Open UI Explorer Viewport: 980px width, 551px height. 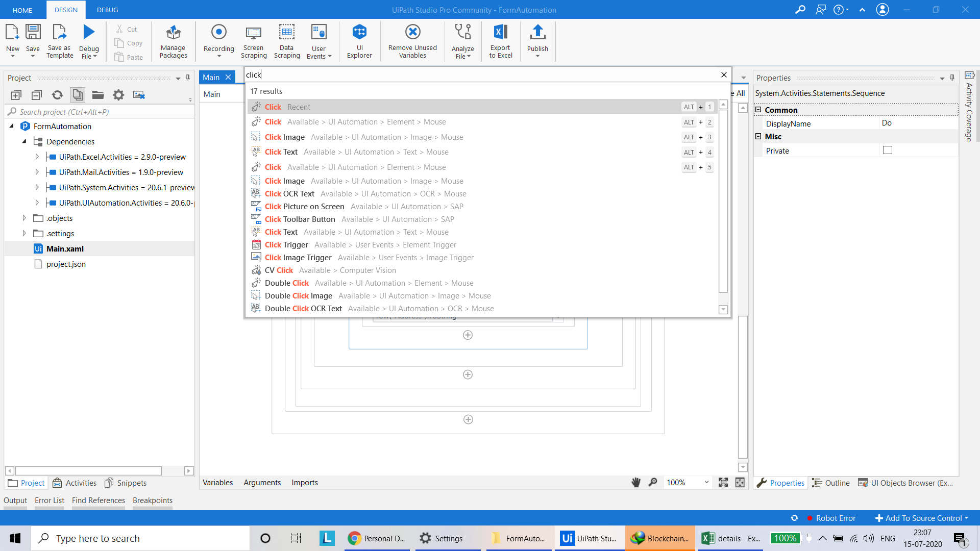(x=359, y=42)
